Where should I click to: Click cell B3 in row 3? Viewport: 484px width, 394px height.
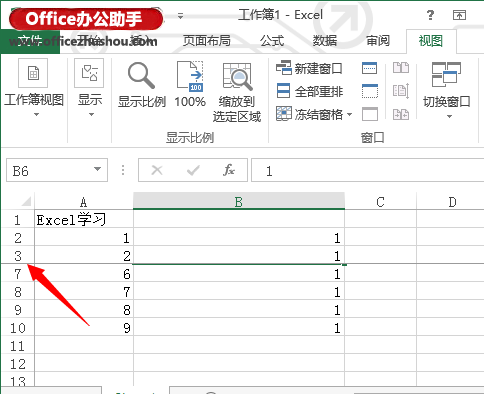pyautogui.click(x=239, y=256)
